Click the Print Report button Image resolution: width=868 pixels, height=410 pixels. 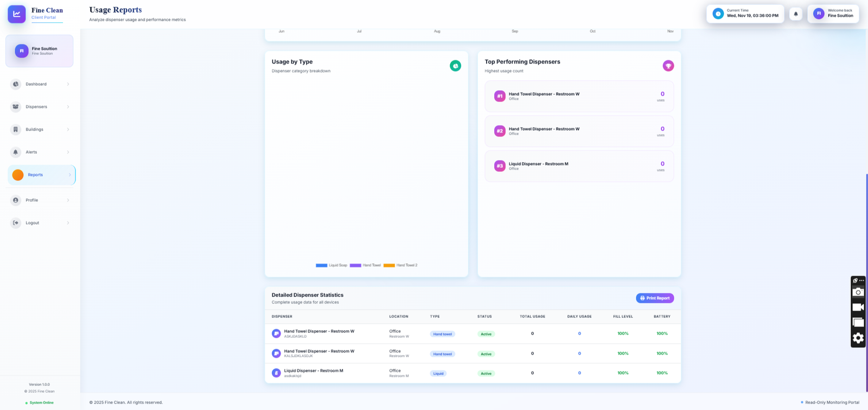point(655,298)
